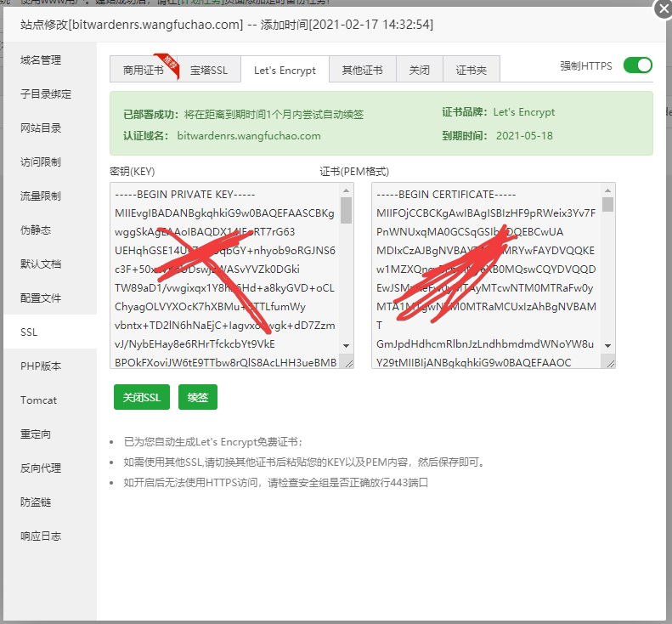This screenshot has height=624, width=672.
Task: Click the KEY box scroll up arrow
Action: (x=347, y=190)
